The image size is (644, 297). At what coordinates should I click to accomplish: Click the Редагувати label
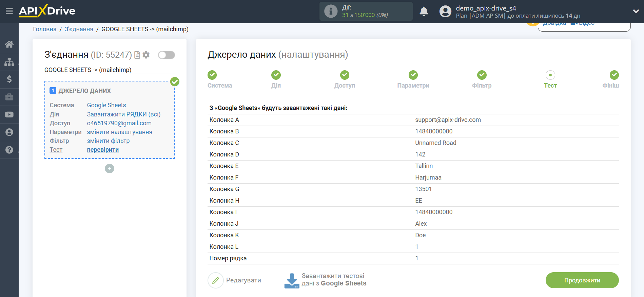point(243,280)
